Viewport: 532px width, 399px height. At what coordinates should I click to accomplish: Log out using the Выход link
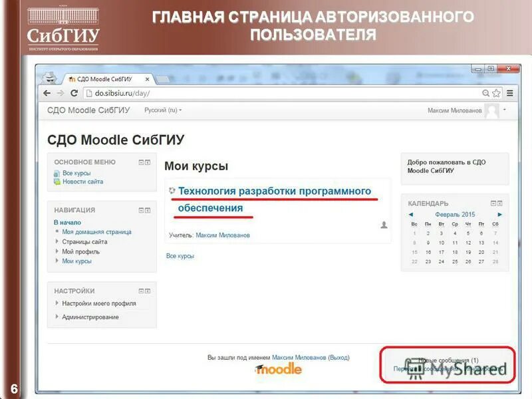coord(340,356)
